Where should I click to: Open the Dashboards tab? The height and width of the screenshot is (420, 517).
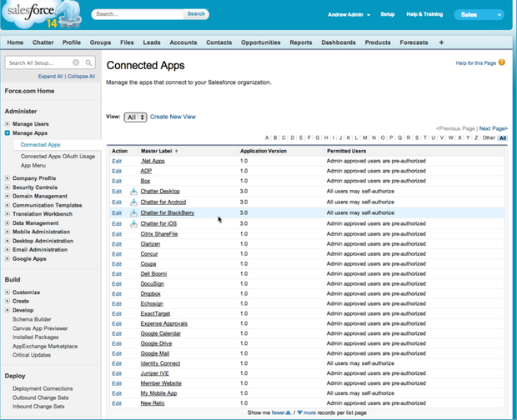pyautogui.click(x=339, y=42)
